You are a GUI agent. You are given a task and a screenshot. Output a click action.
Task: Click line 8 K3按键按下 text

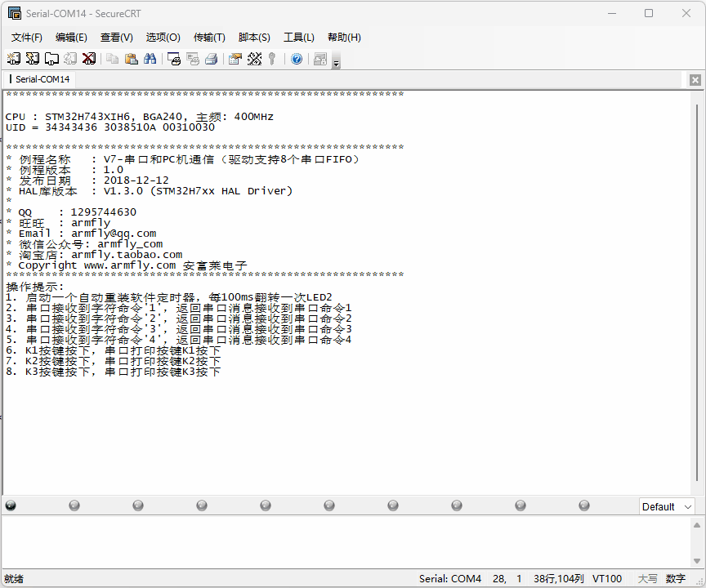(x=113, y=372)
